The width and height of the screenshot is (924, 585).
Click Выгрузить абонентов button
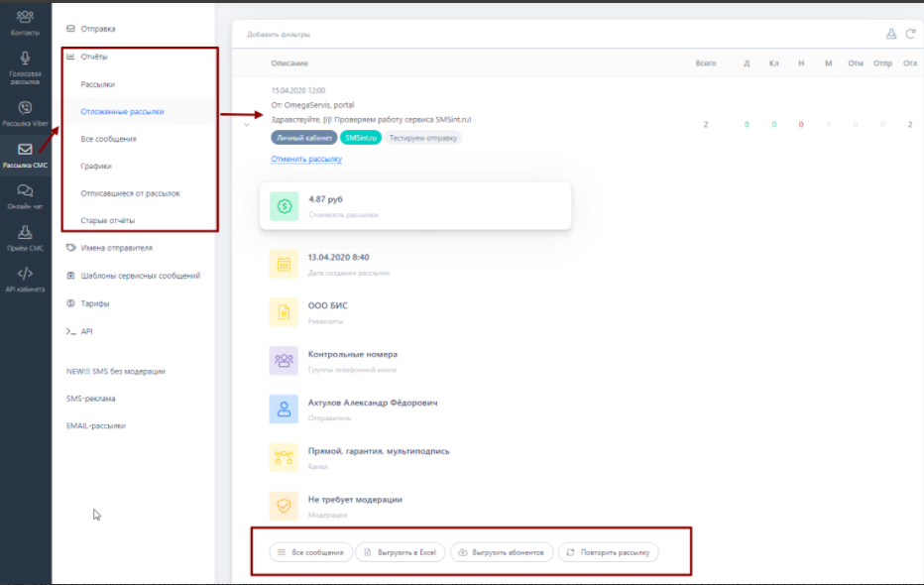pyautogui.click(x=502, y=552)
